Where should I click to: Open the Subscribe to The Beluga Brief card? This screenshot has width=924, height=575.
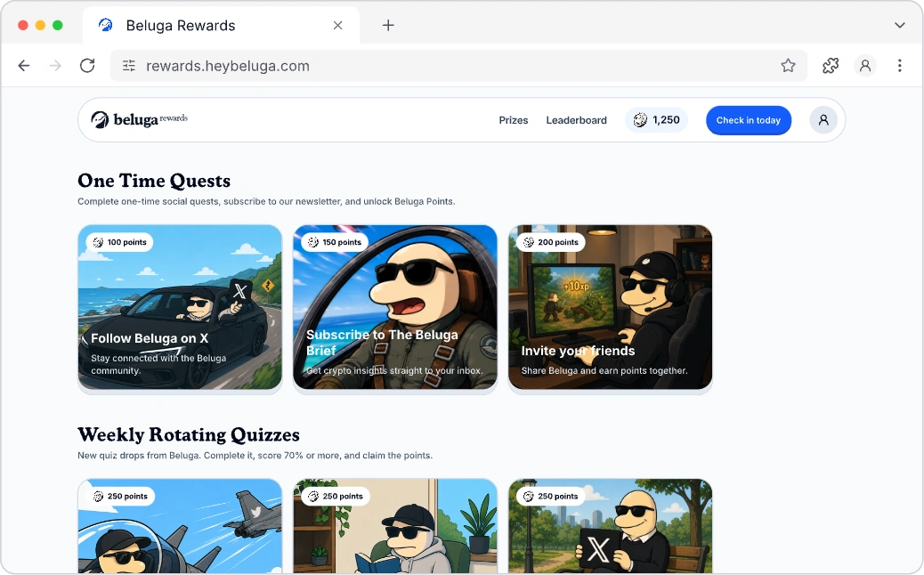[395, 307]
